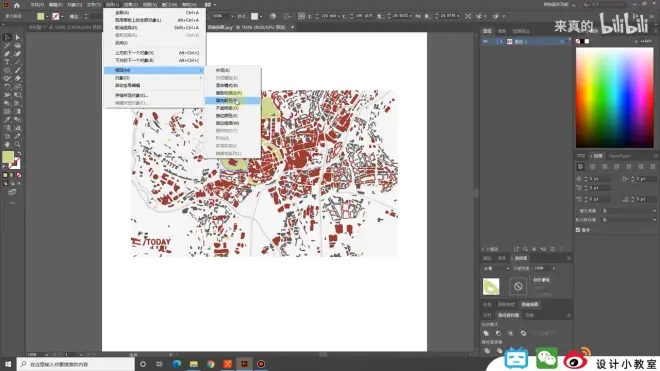Open style swatch dropdown in control bar
The width and height of the screenshot is (660, 371).
[x=261, y=16]
